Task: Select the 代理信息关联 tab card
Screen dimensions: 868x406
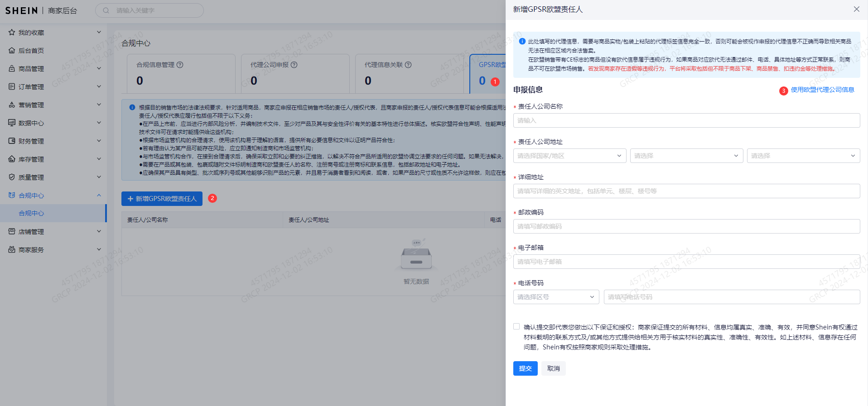Action: (410, 74)
